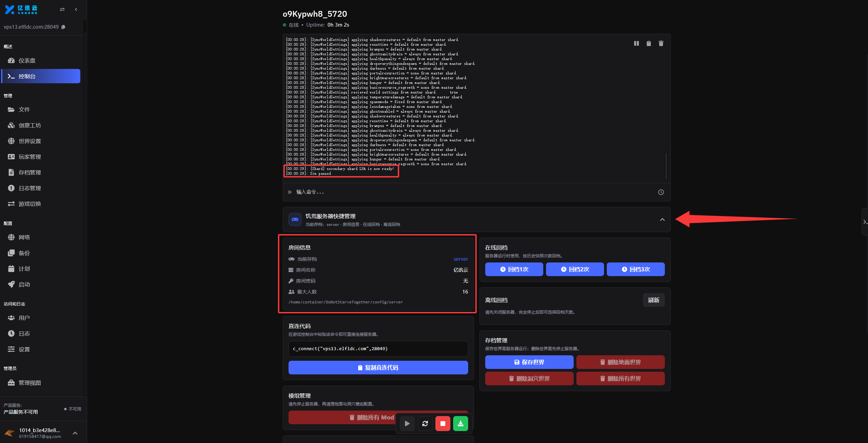Viewport: 868px width, 443px height.
Task: Open 计划 schedules page
Action: 41,269
